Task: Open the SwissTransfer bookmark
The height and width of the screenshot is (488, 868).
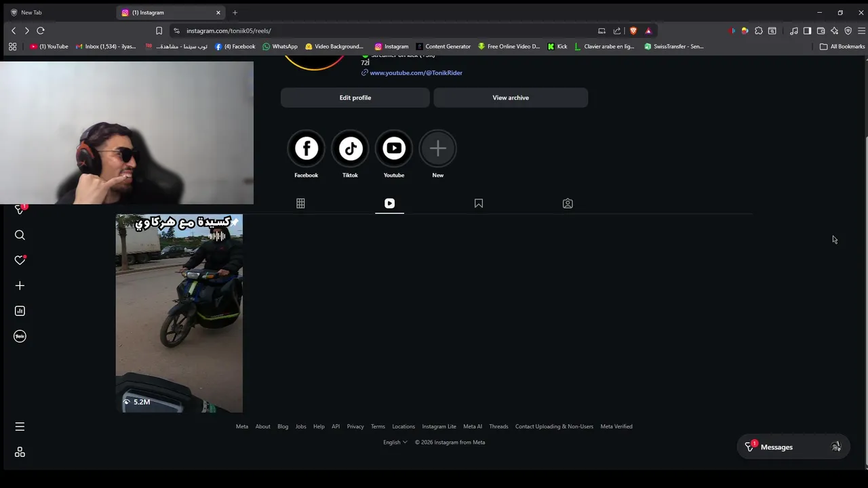Action: click(674, 47)
